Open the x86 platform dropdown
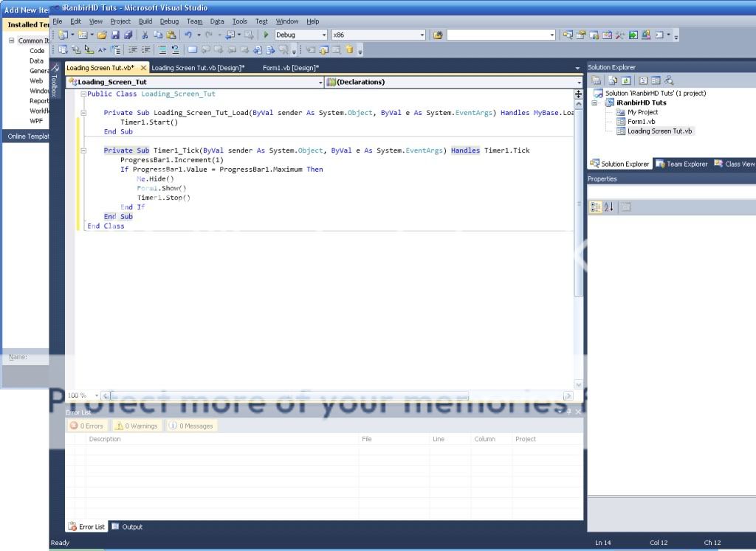The height and width of the screenshot is (551, 756). [x=422, y=35]
